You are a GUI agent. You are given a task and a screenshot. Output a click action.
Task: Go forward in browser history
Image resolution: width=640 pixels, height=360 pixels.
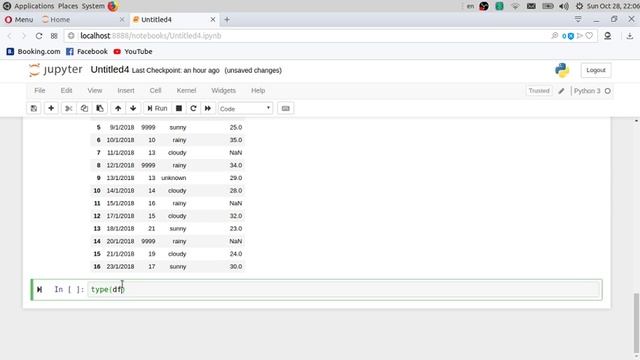click(x=24, y=36)
